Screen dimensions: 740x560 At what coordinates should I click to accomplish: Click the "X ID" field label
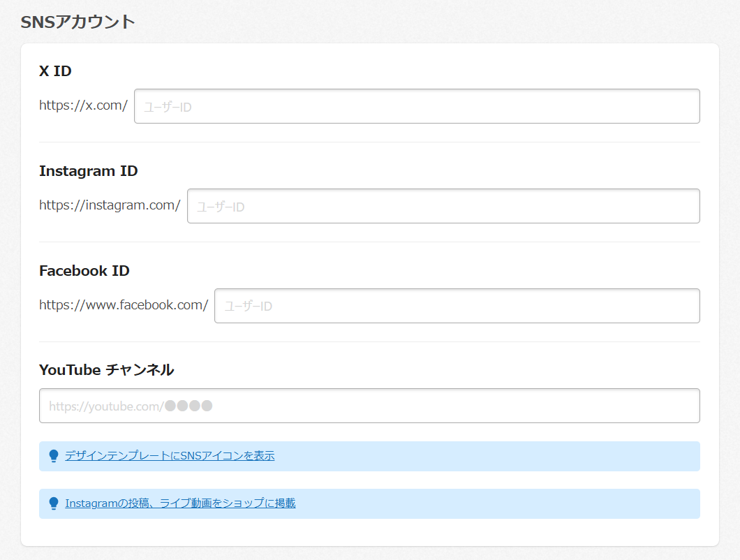[x=55, y=71]
